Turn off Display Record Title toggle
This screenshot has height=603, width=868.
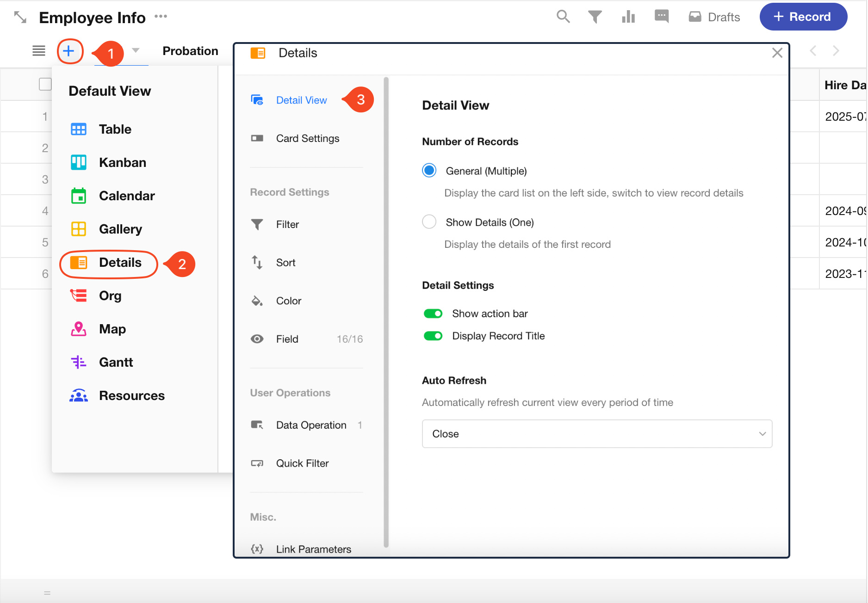click(433, 336)
